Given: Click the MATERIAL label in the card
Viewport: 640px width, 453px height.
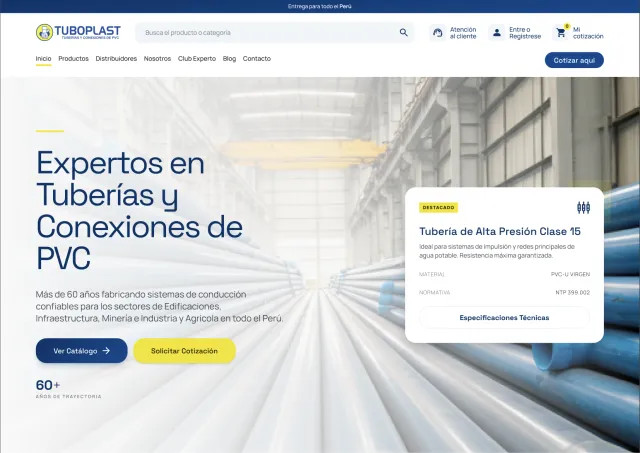Looking at the screenshot, I should pos(432,274).
